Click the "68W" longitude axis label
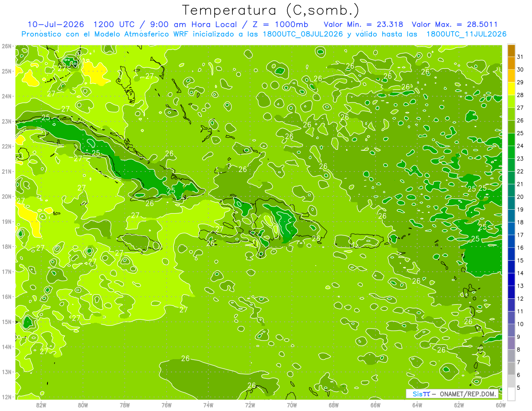The height and width of the screenshot is (411, 532). pos(334,405)
